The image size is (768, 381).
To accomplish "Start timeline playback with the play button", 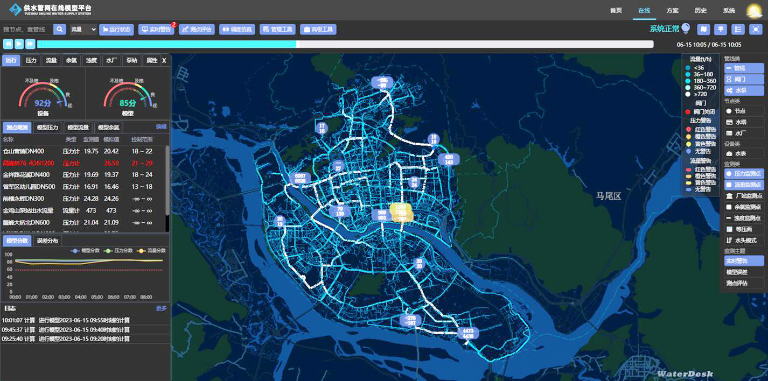I will (x=19, y=44).
